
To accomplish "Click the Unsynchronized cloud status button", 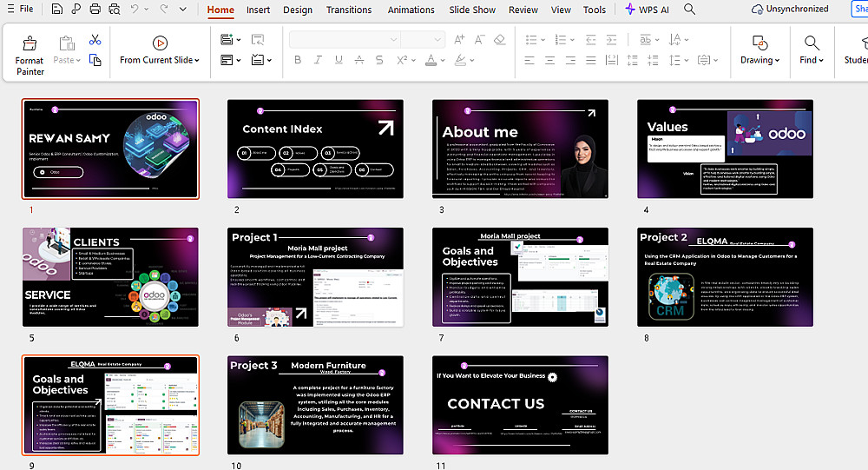I will [790, 10].
